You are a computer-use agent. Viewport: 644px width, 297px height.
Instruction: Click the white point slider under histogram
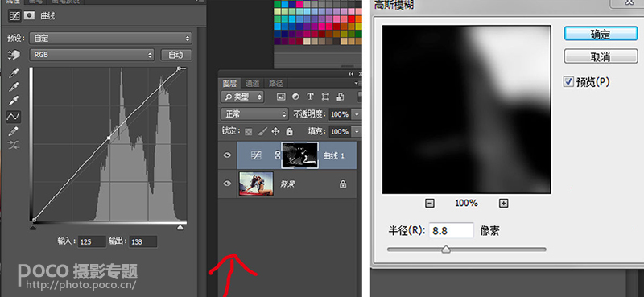point(180,227)
